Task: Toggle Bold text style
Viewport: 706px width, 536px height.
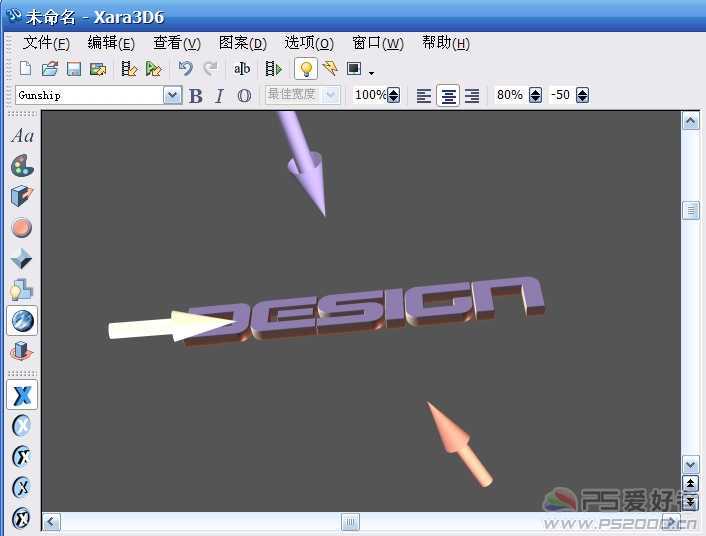Action: point(196,95)
